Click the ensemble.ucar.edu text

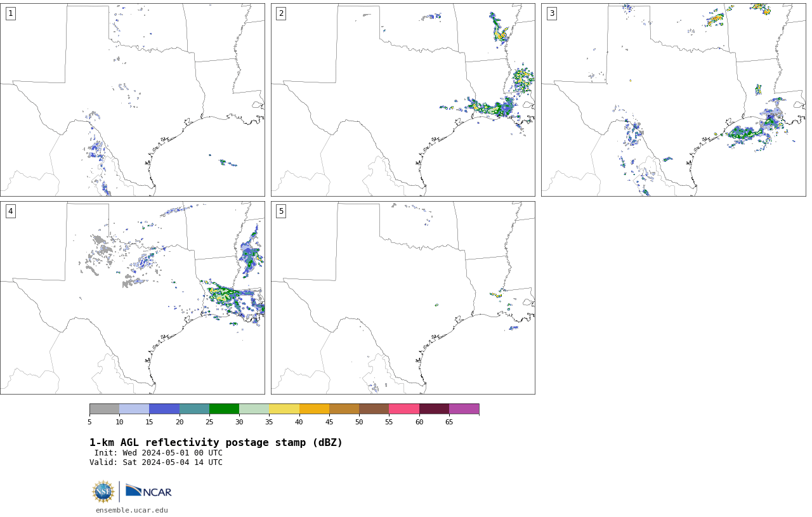coord(132,510)
